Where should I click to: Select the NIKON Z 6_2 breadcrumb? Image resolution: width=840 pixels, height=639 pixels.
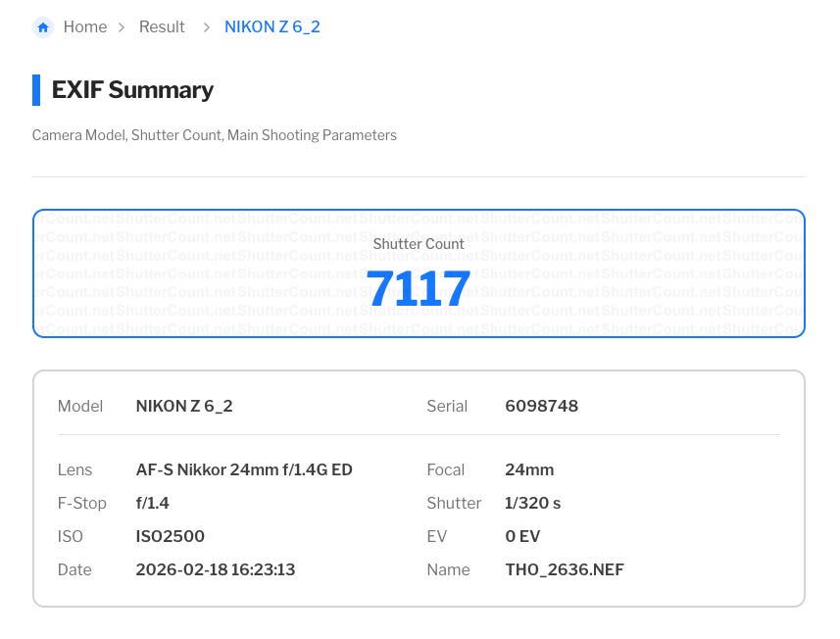coord(272,26)
